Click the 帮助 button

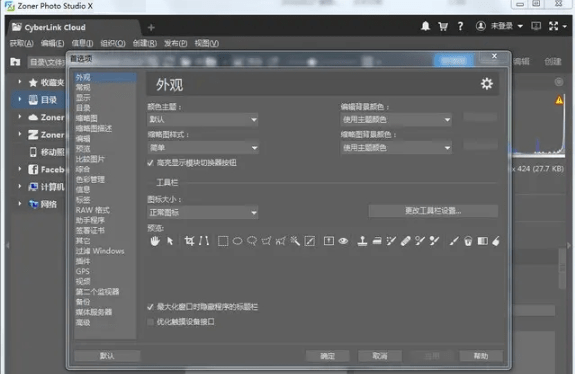481,356
